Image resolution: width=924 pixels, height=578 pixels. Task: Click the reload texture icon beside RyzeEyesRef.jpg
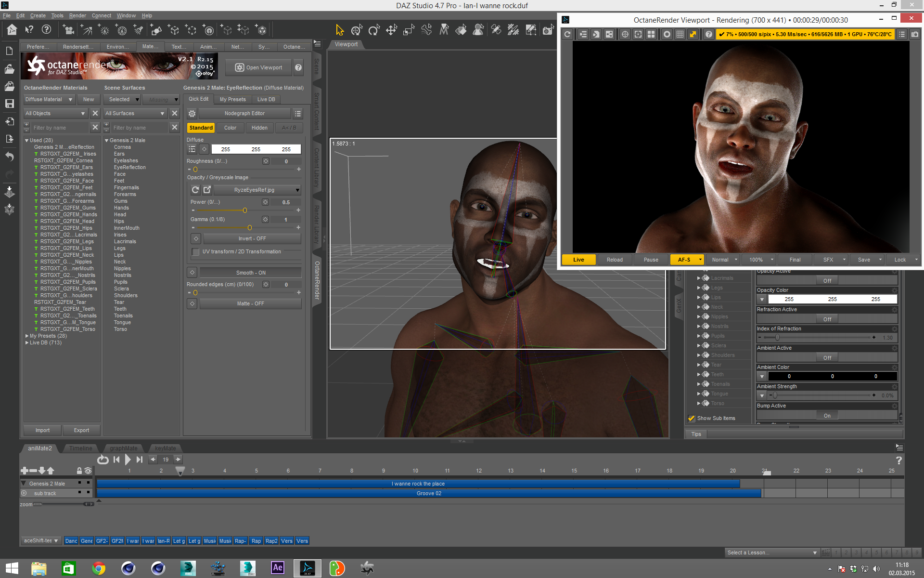195,190
